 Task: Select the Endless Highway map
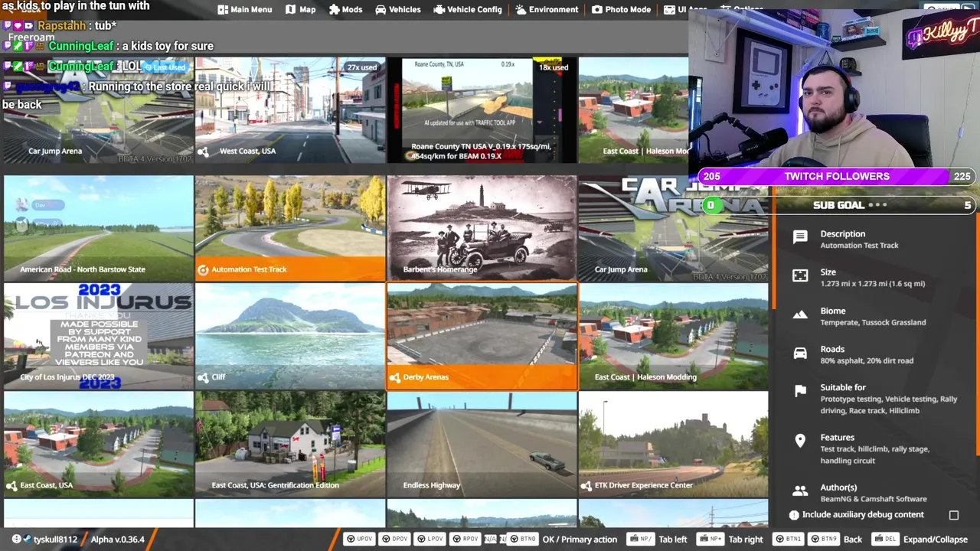(x=482, y=445)
